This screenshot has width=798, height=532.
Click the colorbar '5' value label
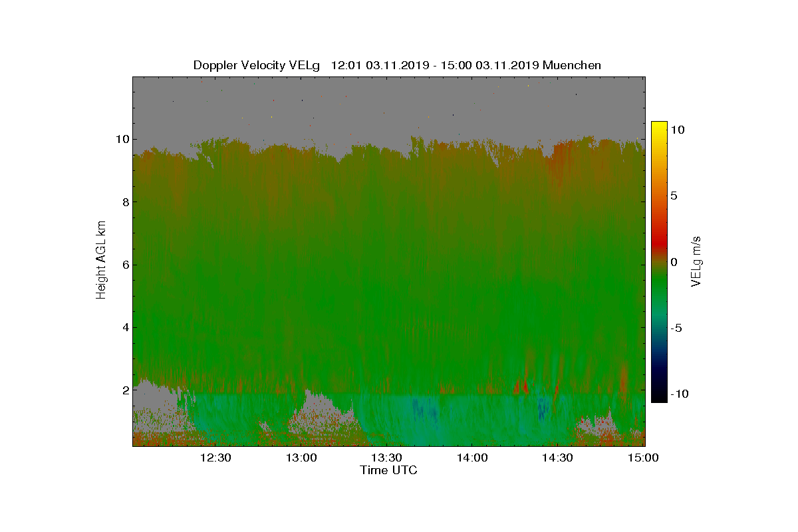click(674, 196)
